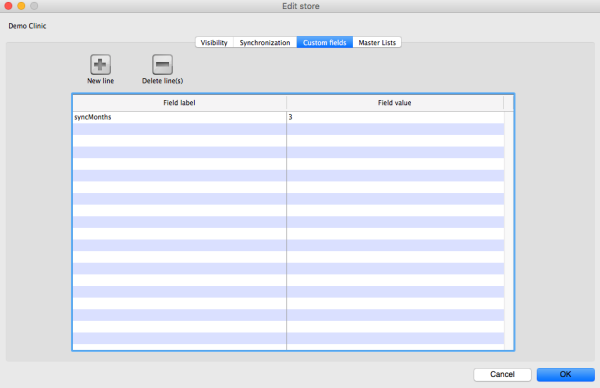
Task: Select the field value cell containing 3
Action: pos(395,117)
